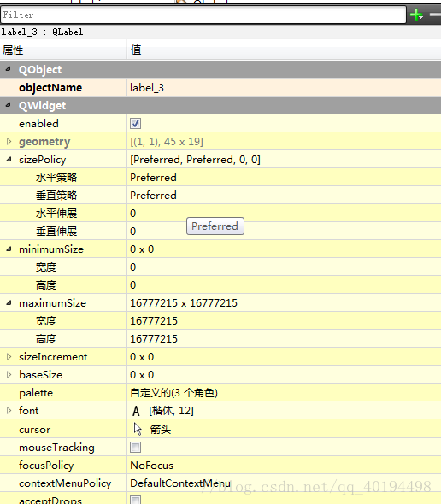The width and height of the screenshot is (441, 504).
Task: Click the sizePolicy summary value
Action: [195, 160]
